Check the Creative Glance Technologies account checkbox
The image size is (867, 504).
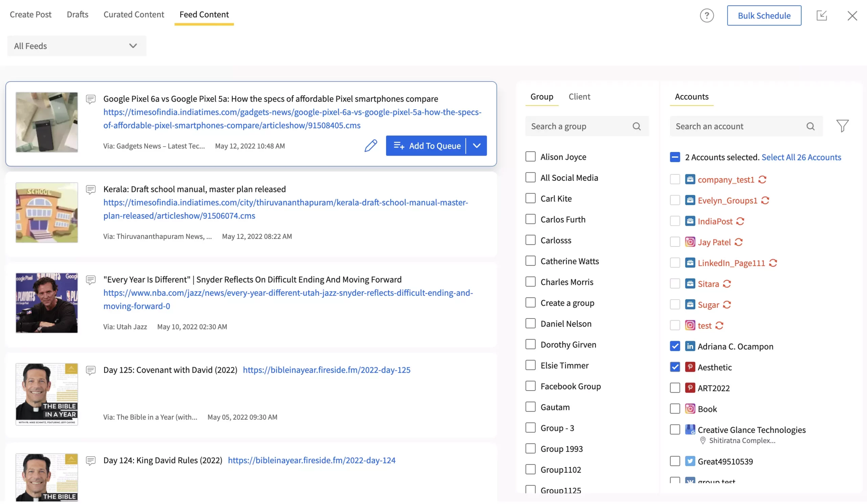(x=675, y=430)
